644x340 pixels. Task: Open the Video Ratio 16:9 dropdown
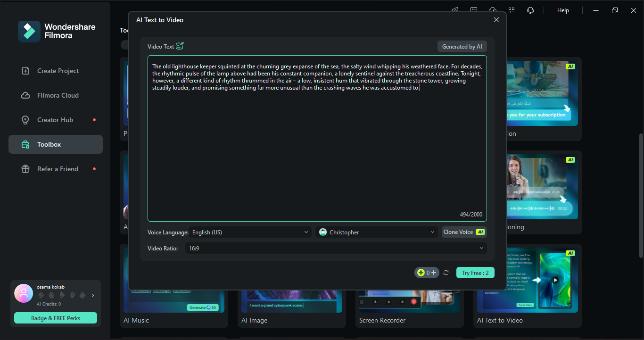coord(336,248)
